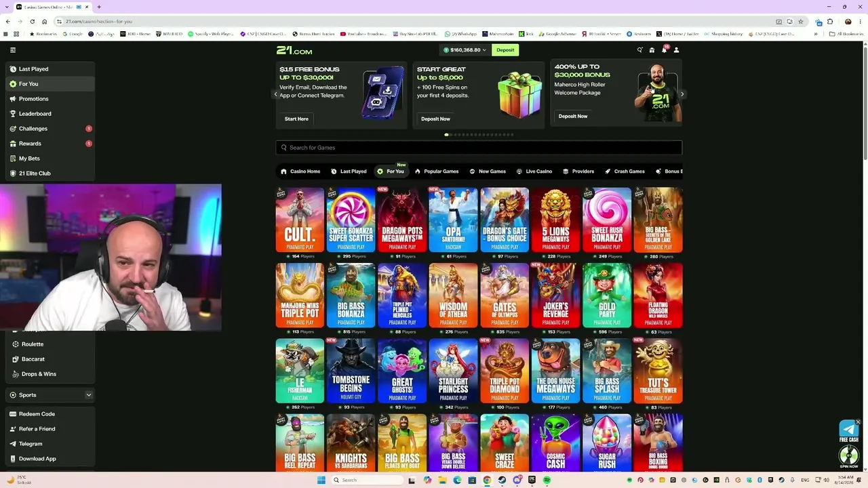Open 21 Elite Club

(x=50, y=174)
